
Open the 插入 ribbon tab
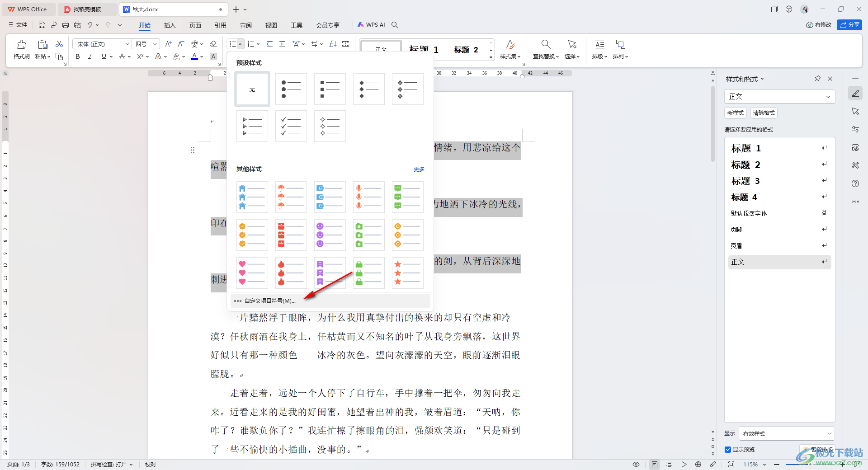pyautogui.click(x=170, y=25)
